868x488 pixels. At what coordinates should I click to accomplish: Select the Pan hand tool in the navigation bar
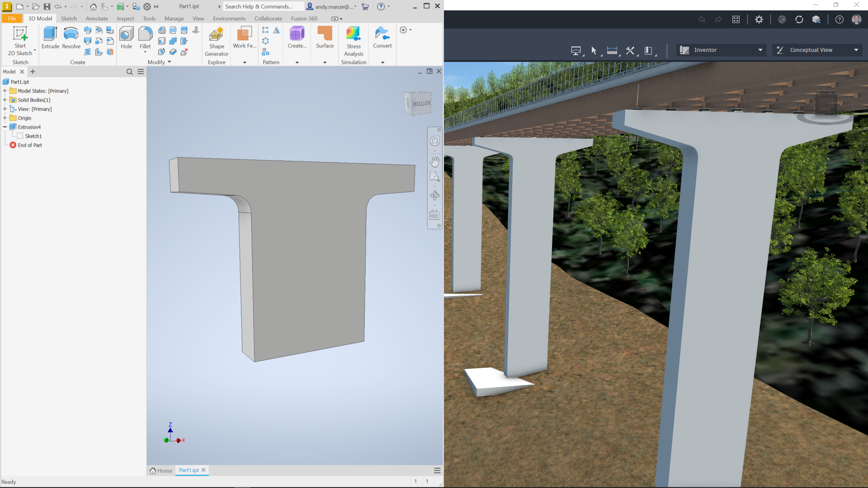(x=434, y=161)
